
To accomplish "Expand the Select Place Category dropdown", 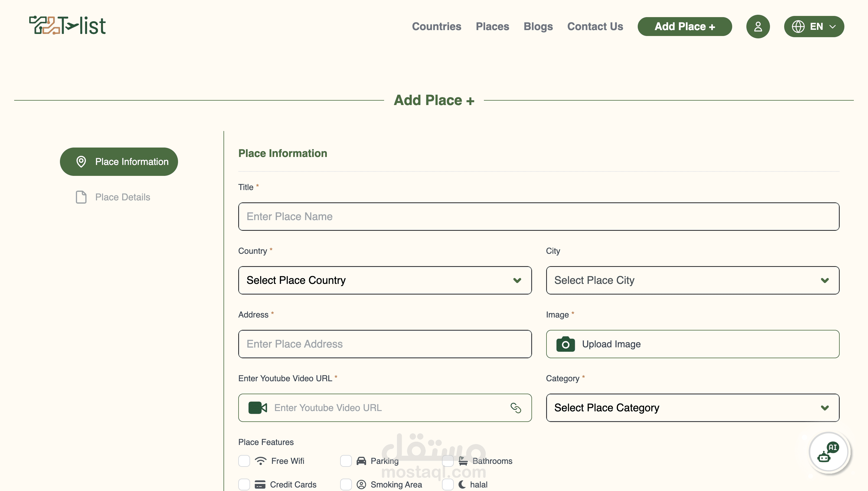I will 692,408.
